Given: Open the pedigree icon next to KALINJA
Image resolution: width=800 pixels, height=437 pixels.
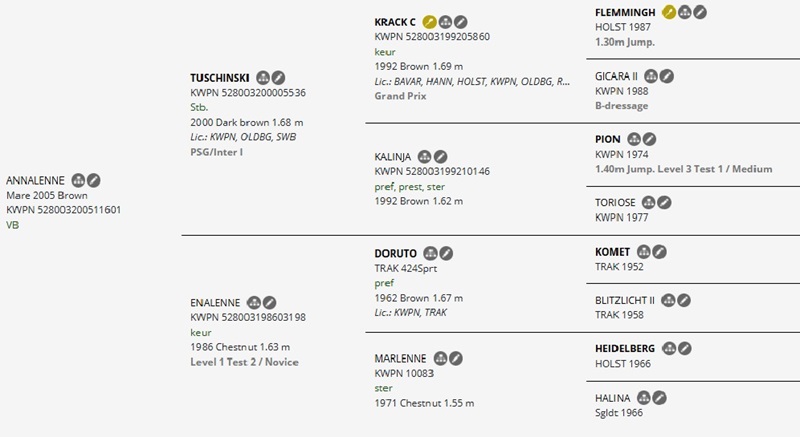Looking at the screenshot, I should coord(425,157).
